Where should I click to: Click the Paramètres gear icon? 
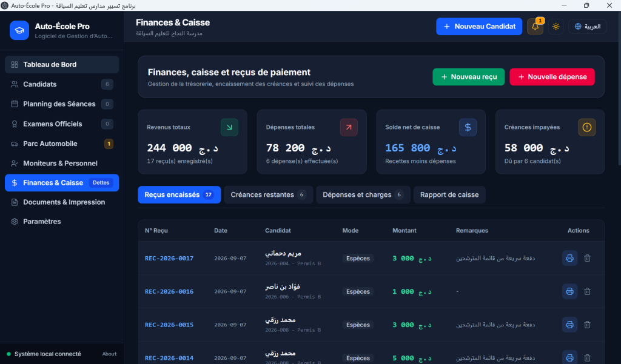[x=15, y=222]
